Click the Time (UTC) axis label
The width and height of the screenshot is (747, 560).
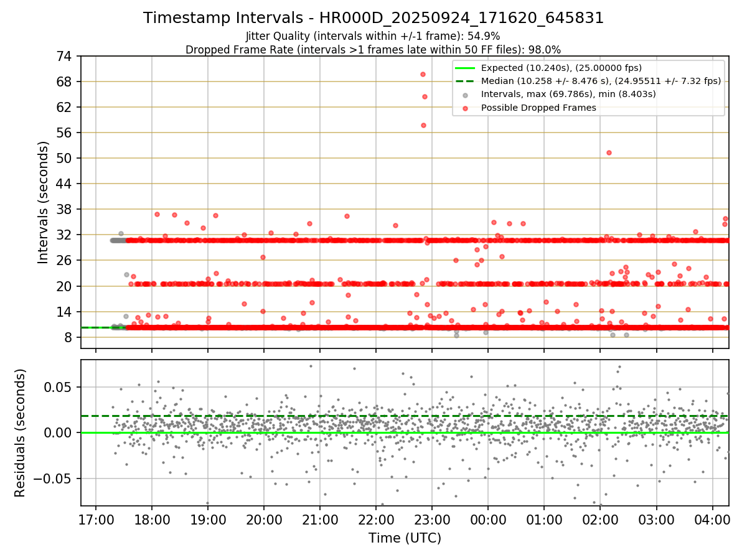coord(405,538)
